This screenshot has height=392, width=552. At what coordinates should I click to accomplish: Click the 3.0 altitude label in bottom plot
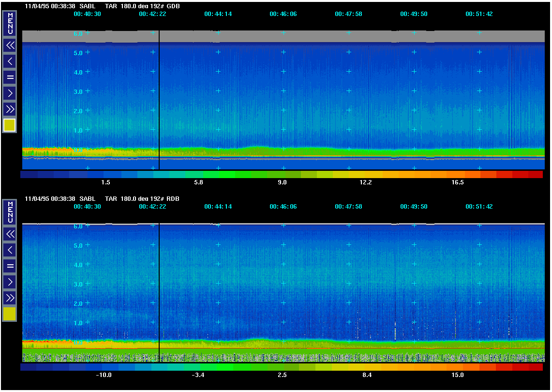78,284
